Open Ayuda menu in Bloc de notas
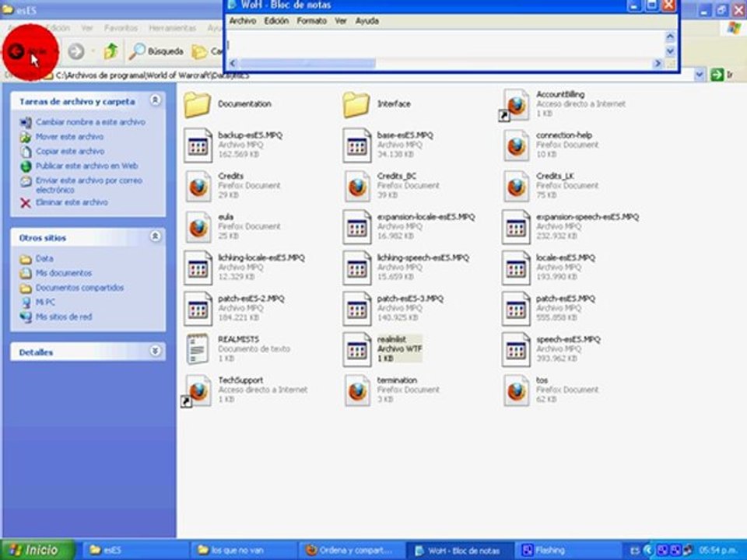This screenshot has height=560, width=747. point(366,21)
